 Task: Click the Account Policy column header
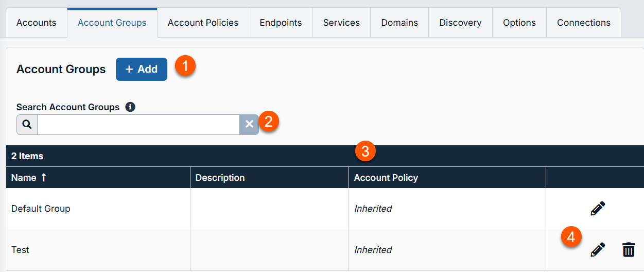386,178
